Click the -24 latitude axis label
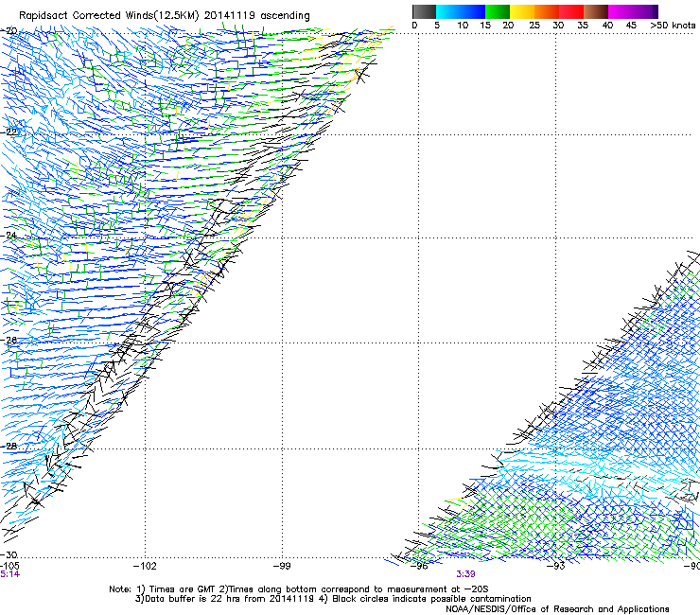The height and width of the screenshot is (615, 700). [9, 235]
